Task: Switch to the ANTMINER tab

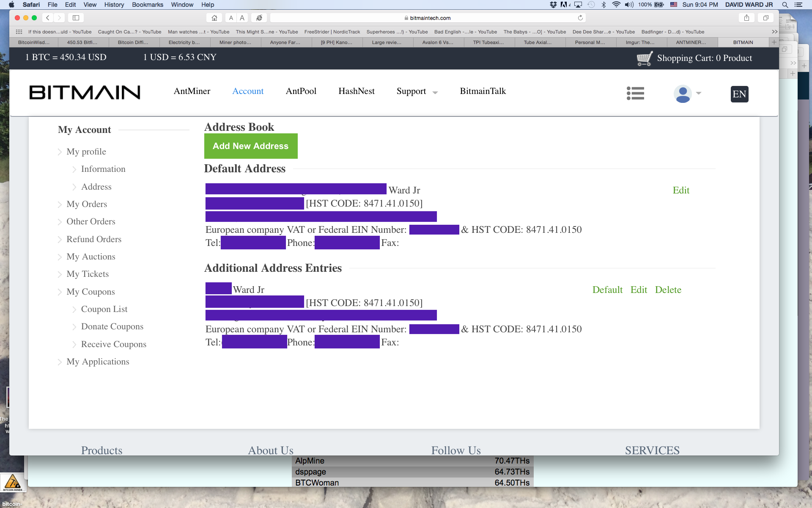Action: tap(692, 42)
